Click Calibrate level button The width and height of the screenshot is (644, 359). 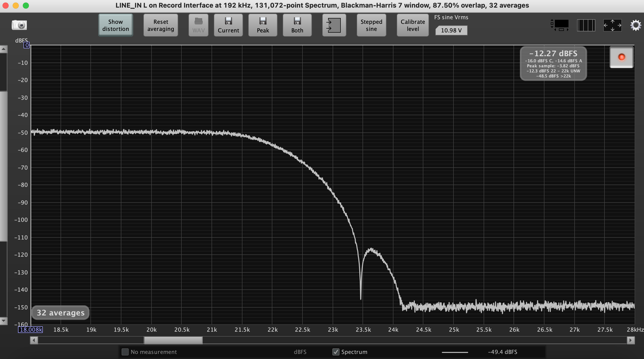click(x=413, y=25)
